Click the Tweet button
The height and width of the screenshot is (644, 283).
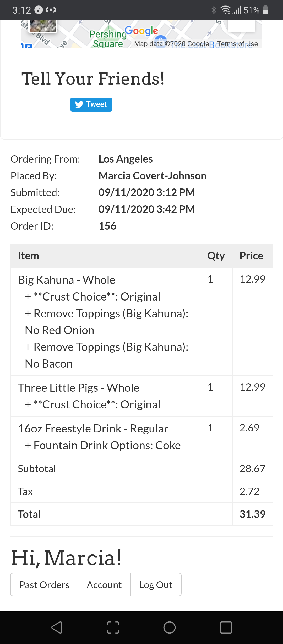tap(91, 104)
